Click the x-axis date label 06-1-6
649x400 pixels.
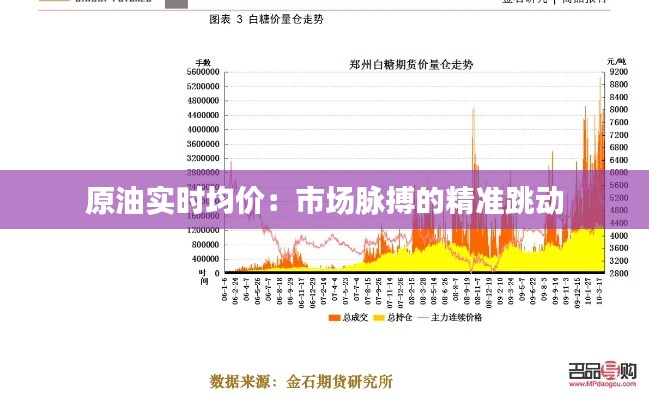point(224,289)
